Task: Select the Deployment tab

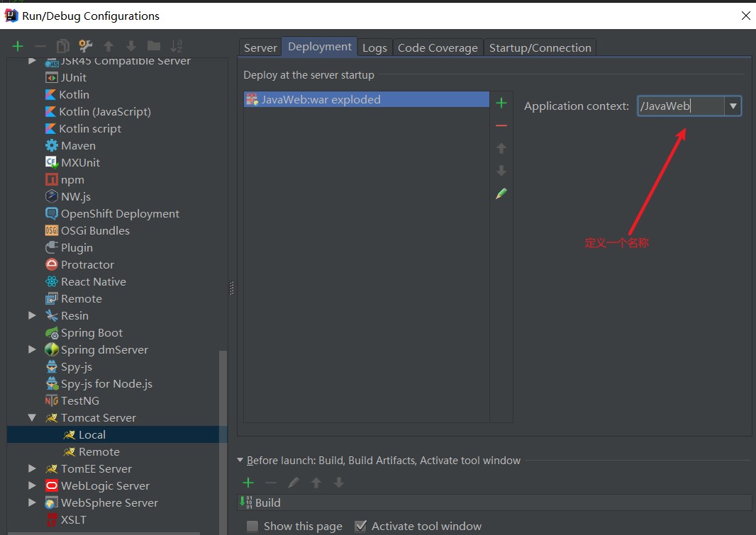Action: (x=320, y=47)
